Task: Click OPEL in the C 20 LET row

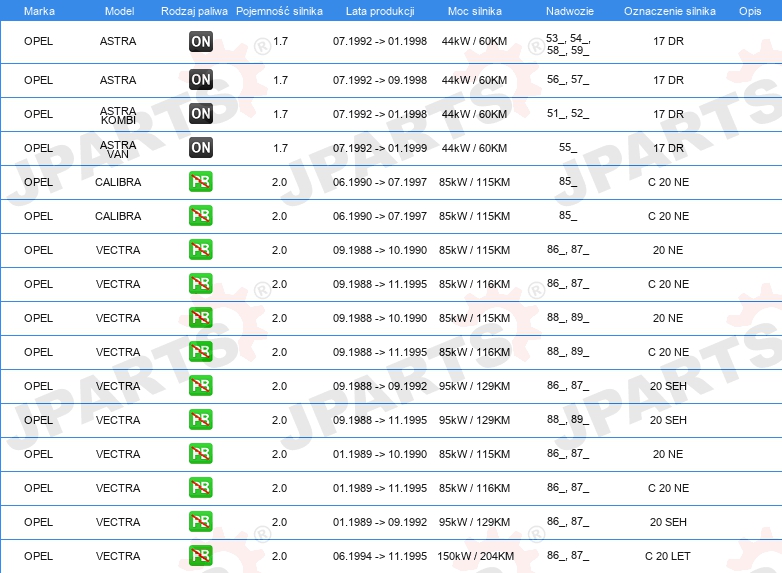Action: [38, 556]
